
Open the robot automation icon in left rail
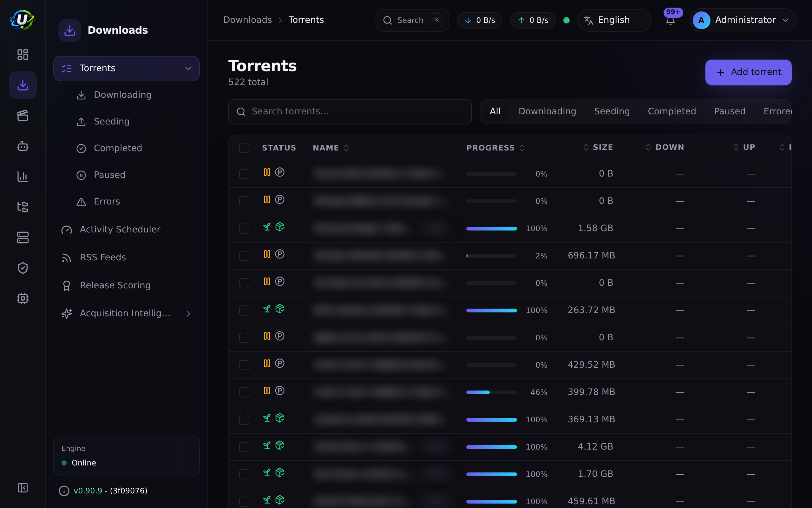click(23, 146)
